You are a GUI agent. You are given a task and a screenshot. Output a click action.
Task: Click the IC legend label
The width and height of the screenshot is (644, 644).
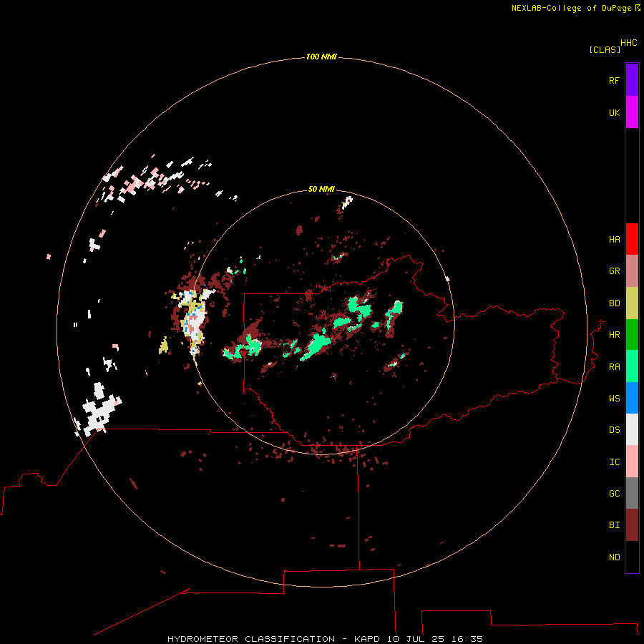(x=614, y=462)
